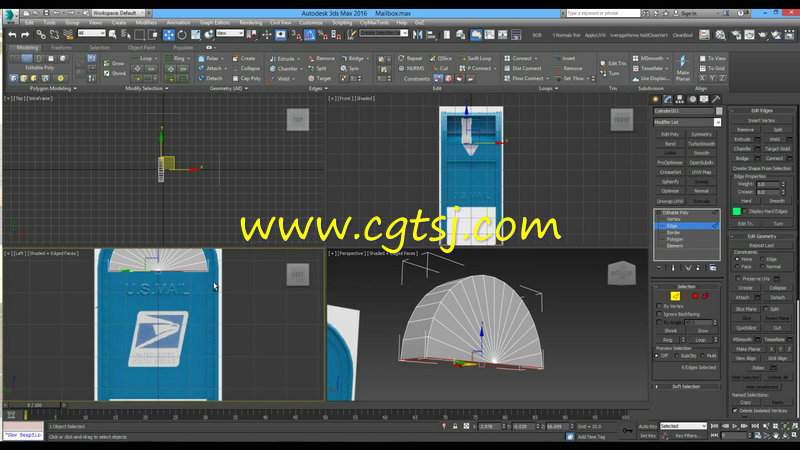This screenshot has width=800, height=450.
Task: Switch to the Freeform ribbon tab
Action: (x=61, y=47)
